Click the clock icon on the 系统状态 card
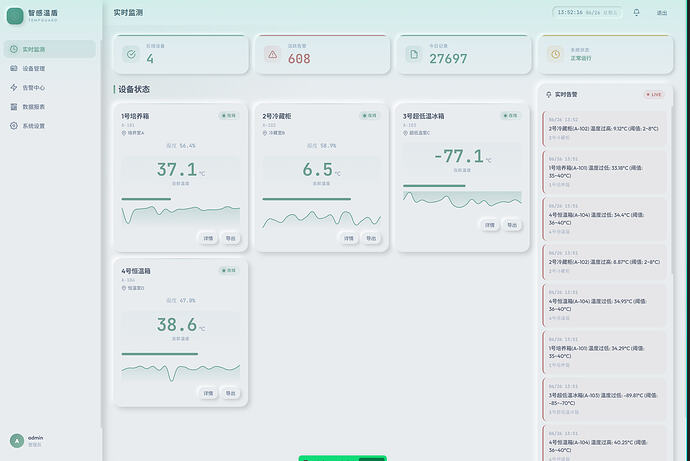 (x=556, y=55)
